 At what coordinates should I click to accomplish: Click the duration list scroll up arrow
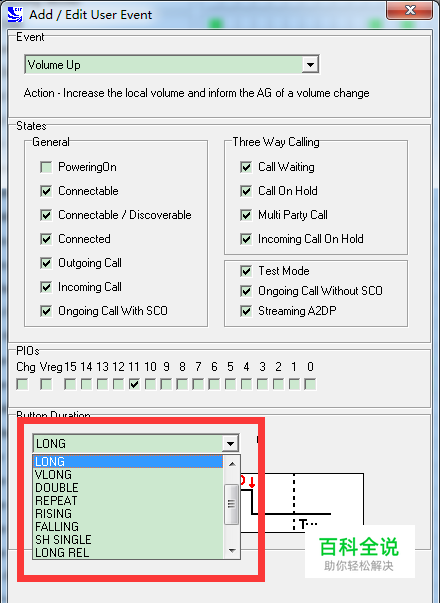[x=232, y=464]
